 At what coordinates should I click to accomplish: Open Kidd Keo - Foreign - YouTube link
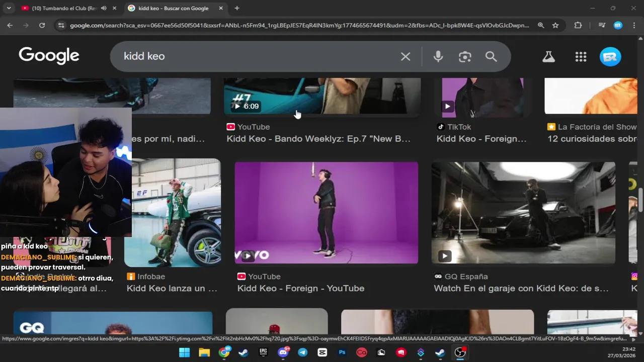(301, 288)
